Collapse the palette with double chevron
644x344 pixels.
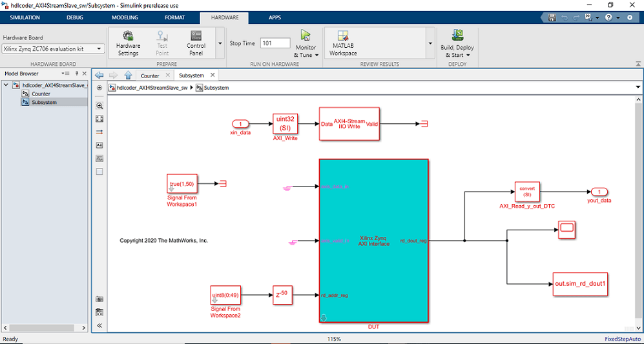pyautogui.click(x=99, y=326)
